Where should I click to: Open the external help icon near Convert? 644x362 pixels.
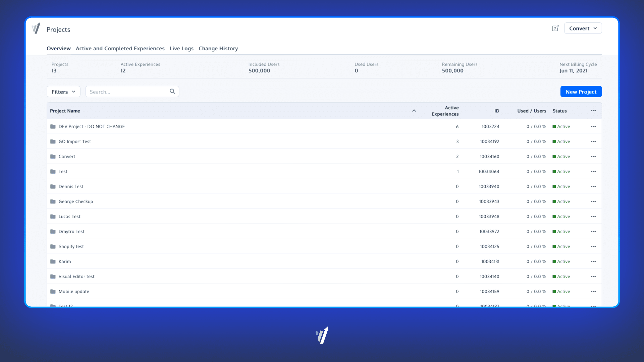[555, 28]
